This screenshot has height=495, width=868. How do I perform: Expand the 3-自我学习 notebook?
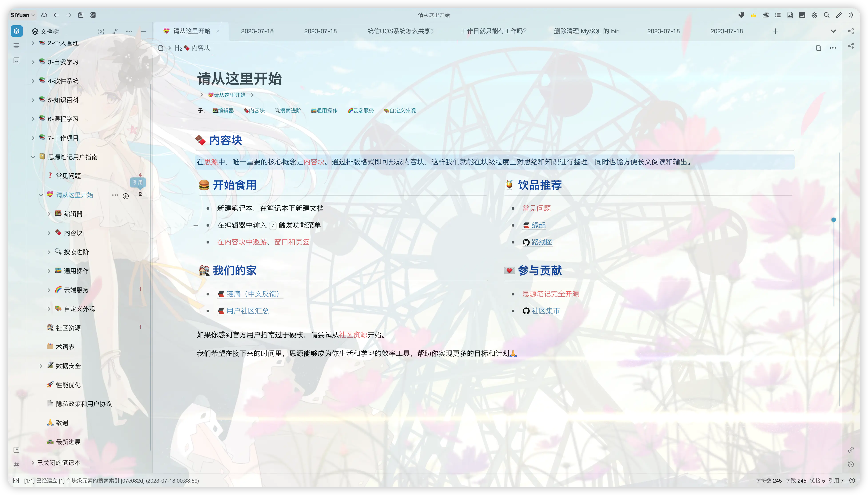pyautogui.click(x=33, y=62)
